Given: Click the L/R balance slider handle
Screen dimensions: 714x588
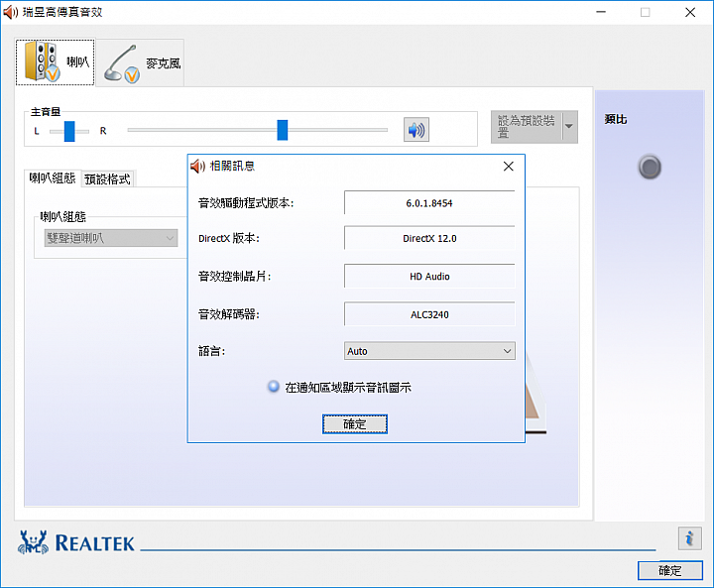Looking at the screenshot, I should click(69, 131).
